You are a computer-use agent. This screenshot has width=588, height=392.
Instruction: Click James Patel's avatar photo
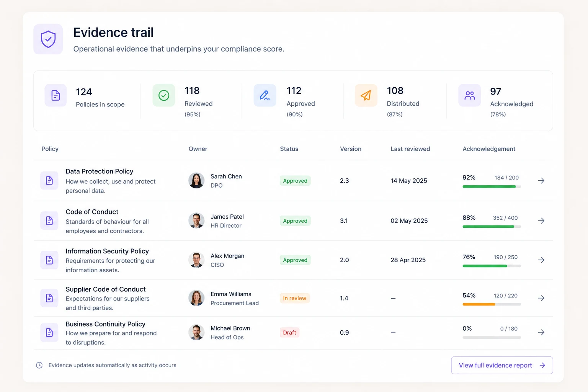click(x=196, y=221)
